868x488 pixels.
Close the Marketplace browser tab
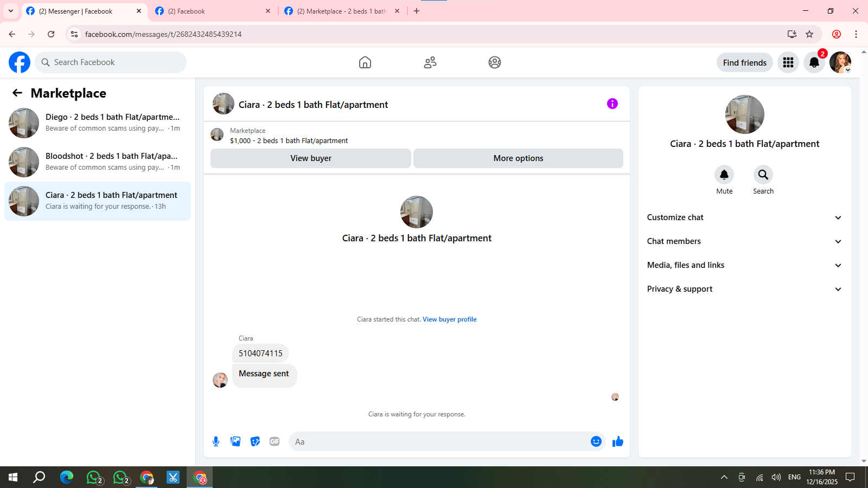397,11
